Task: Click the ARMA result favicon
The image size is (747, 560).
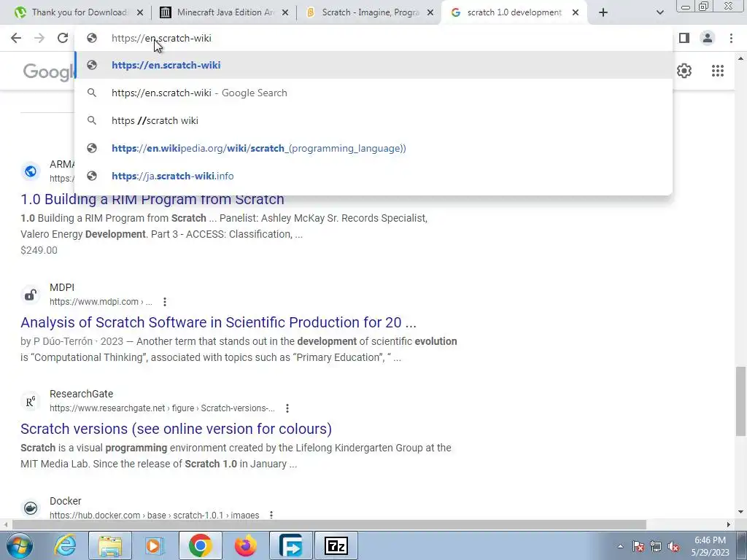Action: (x=31, y=171)
